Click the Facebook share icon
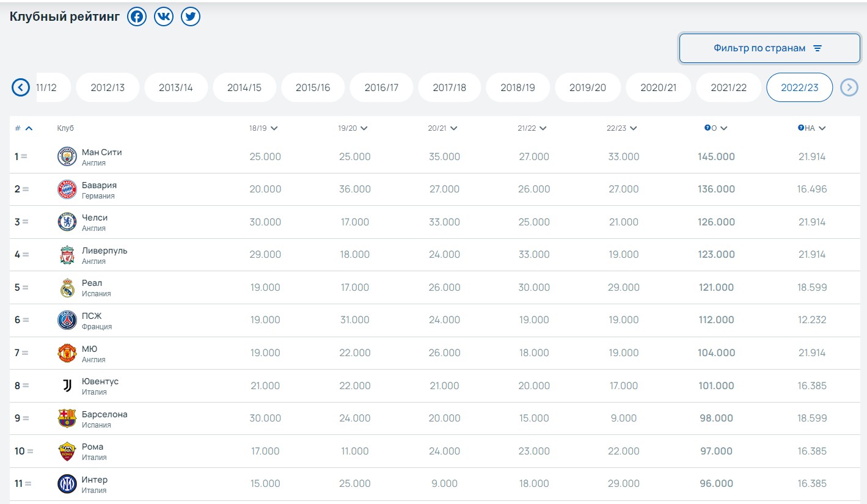Image resolution: width=867 pixels, height=504 pixels. click(x=137, y=16)
